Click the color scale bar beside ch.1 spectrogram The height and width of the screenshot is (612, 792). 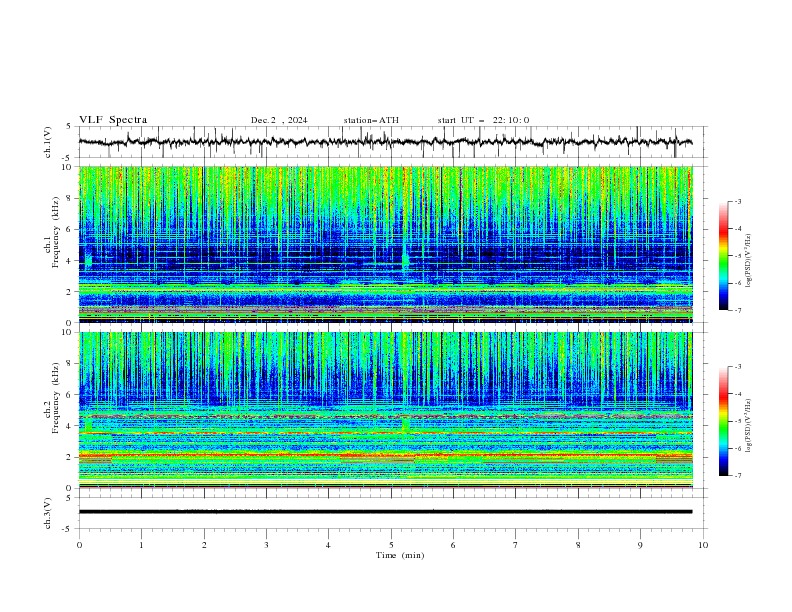pos(723,255)
